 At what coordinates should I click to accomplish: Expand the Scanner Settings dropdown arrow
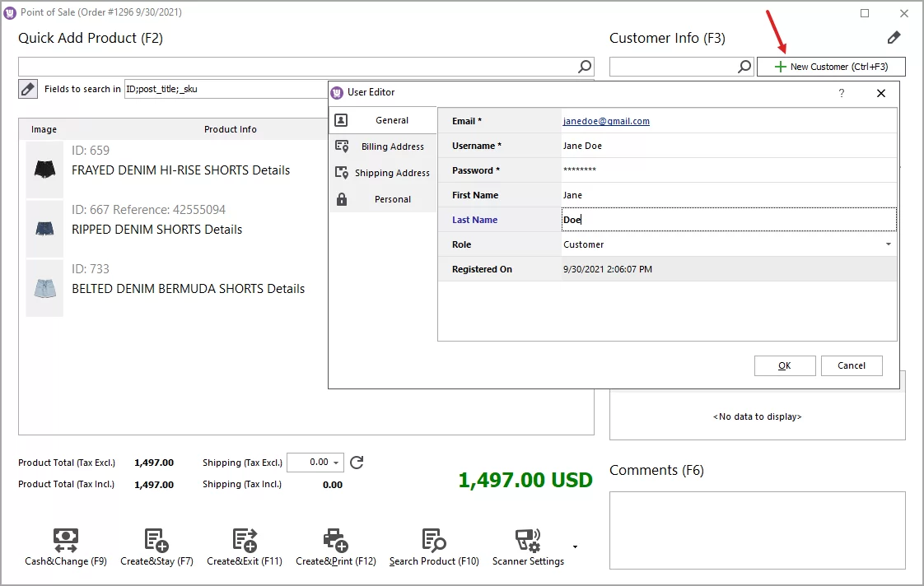[x=575, y=546]
